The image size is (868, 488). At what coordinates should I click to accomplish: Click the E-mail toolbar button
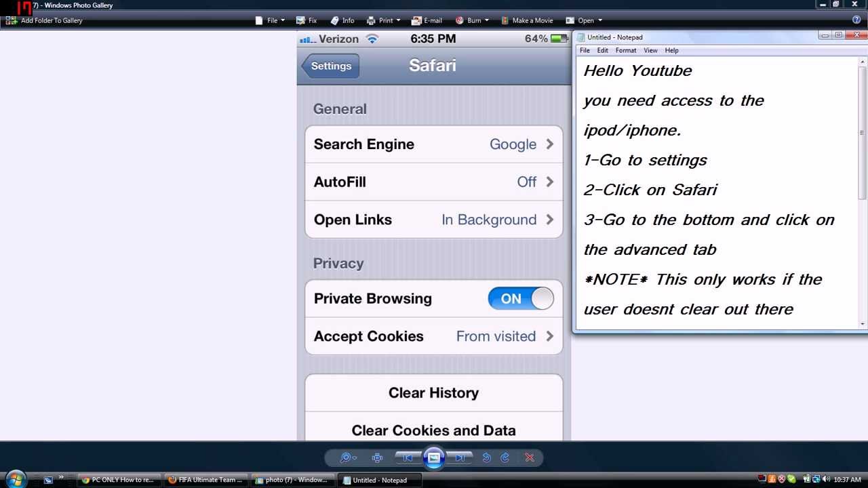coord(427,20)
